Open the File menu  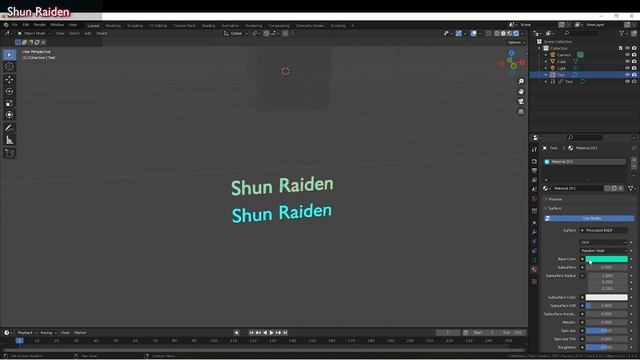pos(14,25)
